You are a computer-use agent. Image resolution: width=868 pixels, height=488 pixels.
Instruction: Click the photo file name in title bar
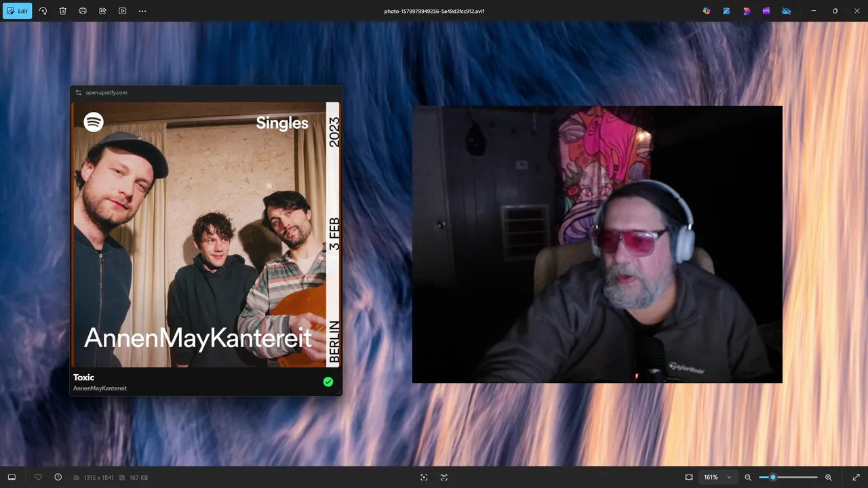pyautogui.click(x=434, y=11)
